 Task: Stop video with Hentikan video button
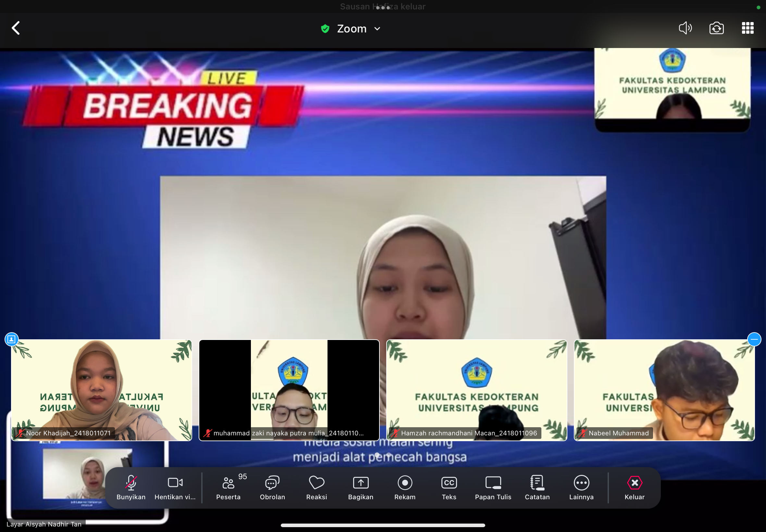pos(175,487)
